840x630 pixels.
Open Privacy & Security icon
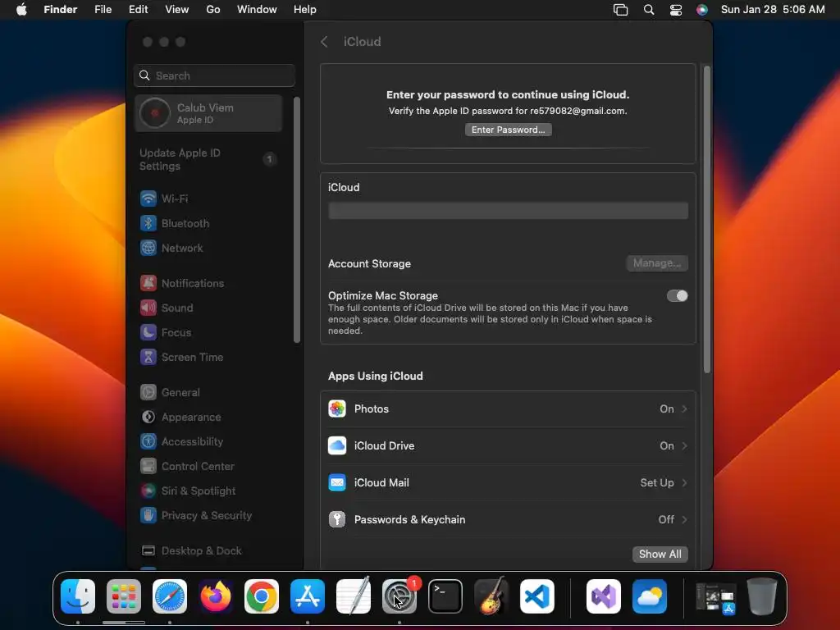click(x=148, y=516)
